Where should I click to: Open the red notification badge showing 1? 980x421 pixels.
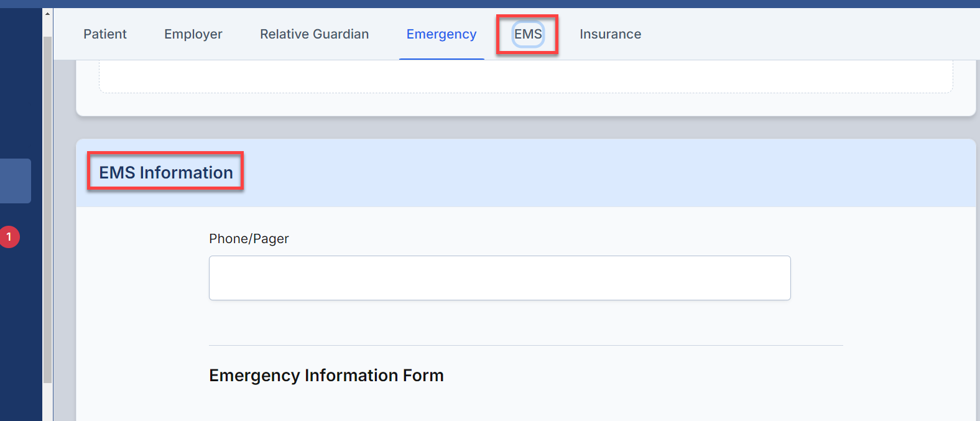pos(9,237)
